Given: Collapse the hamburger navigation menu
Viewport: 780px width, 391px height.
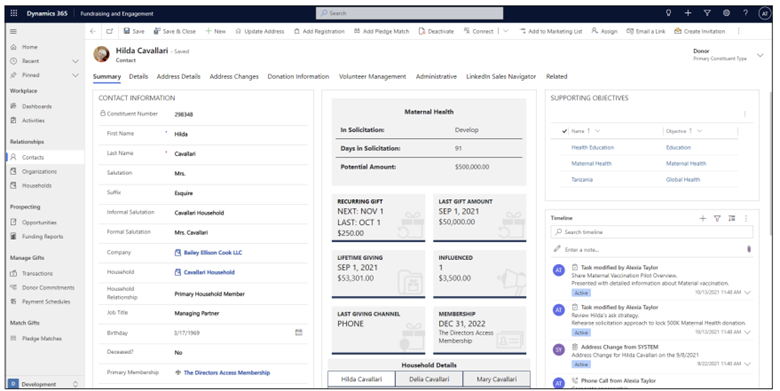Looking at the screenshot, I should tap(13, 31).
